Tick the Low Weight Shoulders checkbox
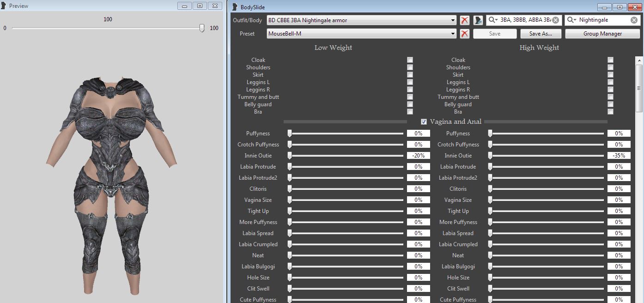The width and height of the screenshot is (644, 303). 410,67
